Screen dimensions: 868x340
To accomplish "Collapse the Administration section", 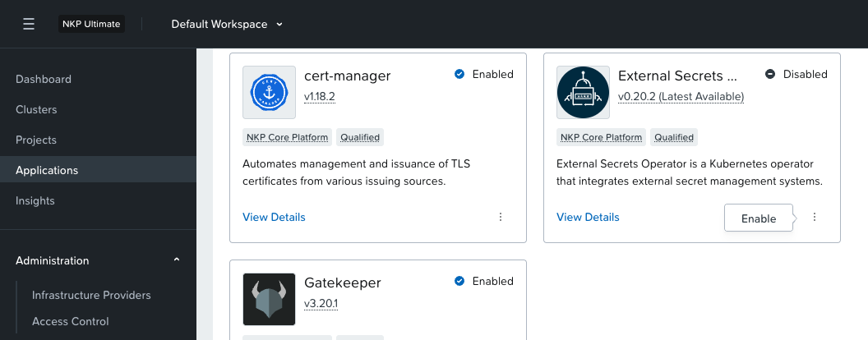I will pos(176,260).
